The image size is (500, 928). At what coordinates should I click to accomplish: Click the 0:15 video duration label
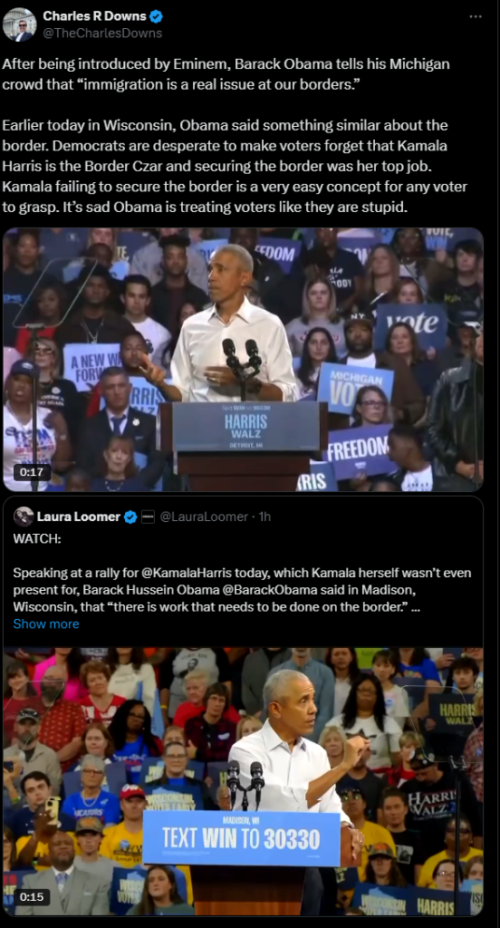(31, 897)
